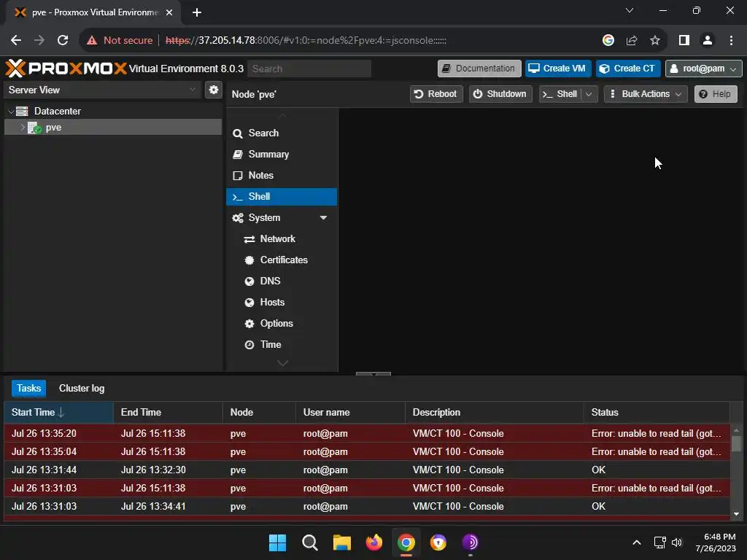Go back in browser
Viewport: 747px width, 560px height.
pos(16,41)
